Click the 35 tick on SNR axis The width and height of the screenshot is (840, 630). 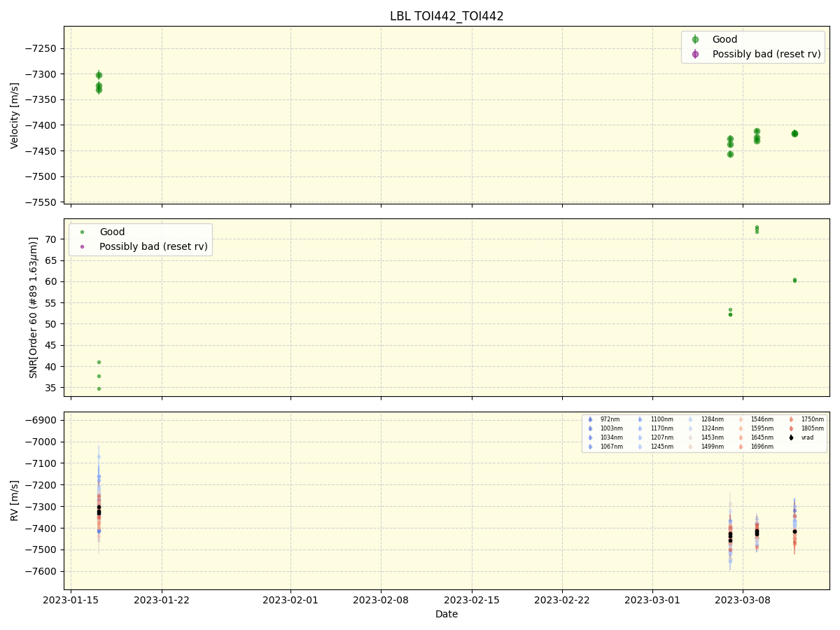click(x=52, y=388)
